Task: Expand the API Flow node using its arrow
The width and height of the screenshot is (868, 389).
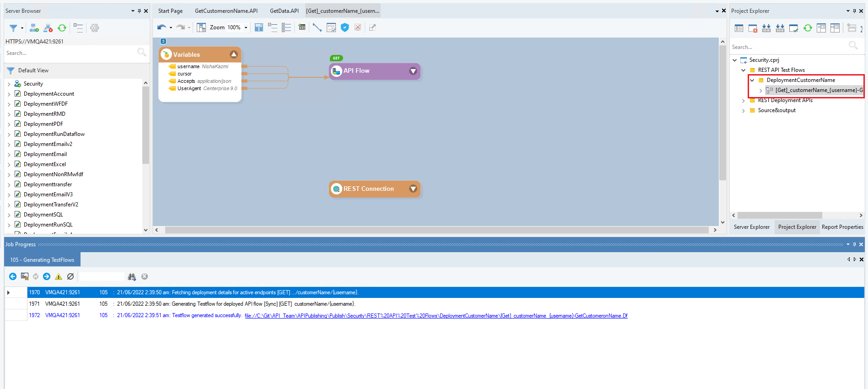Action: (x=413, y=71)
